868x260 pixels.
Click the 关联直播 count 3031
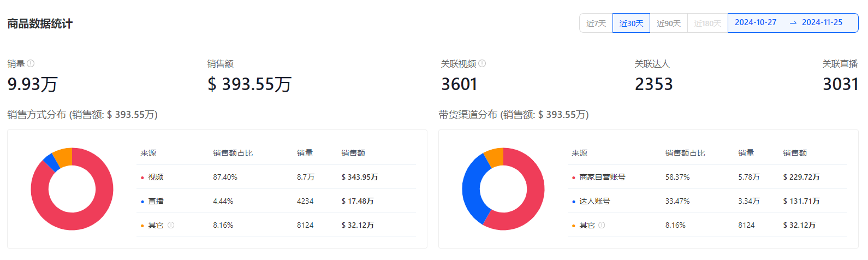pyautogui.click(x=840, y=84)
